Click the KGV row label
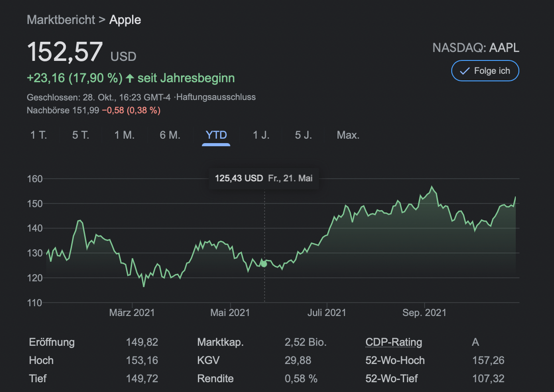 [x=209, y=360]
